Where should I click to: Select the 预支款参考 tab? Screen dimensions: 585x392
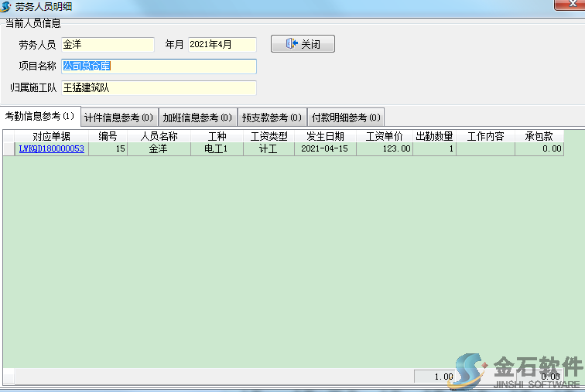272,118
